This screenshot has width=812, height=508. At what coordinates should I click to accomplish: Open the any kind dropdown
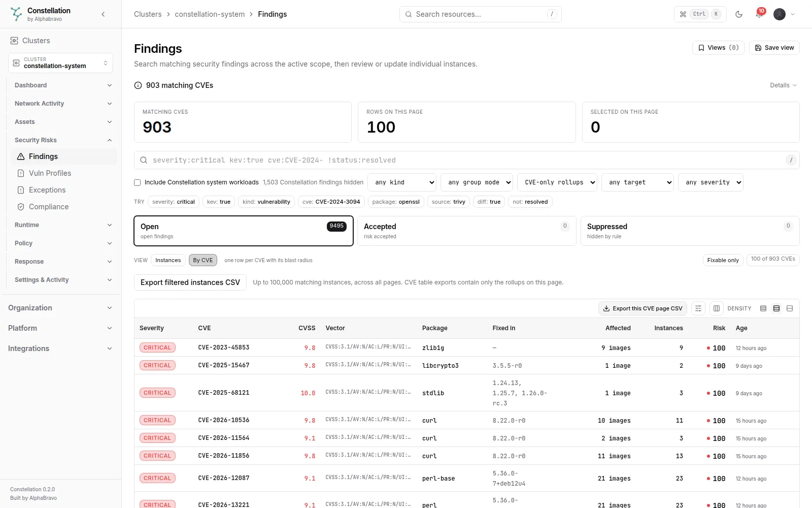(x=402, y=182)
